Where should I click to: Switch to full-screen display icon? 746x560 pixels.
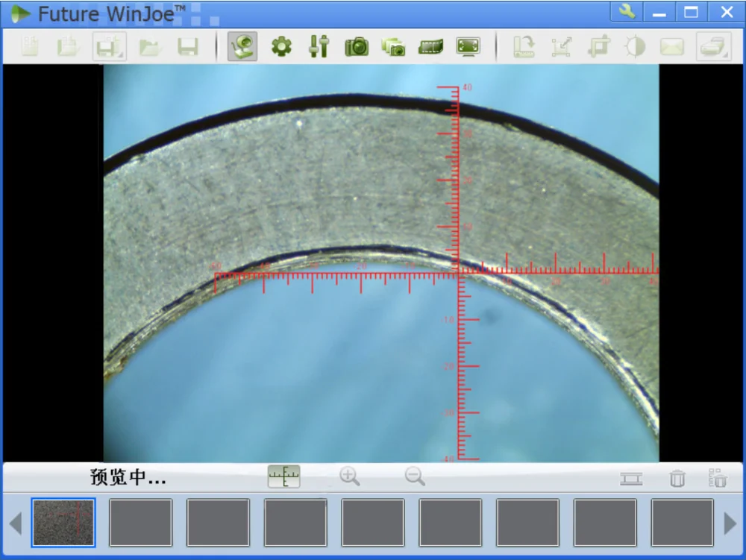pos(468,46)
